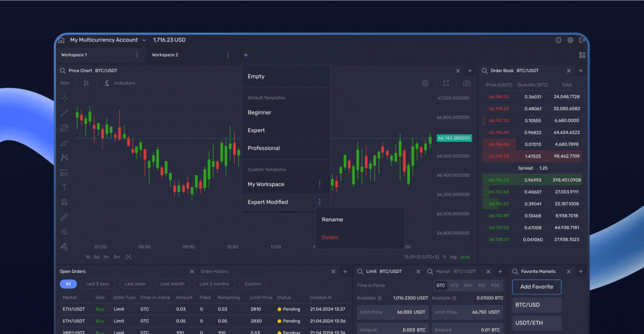
Task: Select the trend line drawing tool
Action: pyautogui.click(x=64, y=113)
